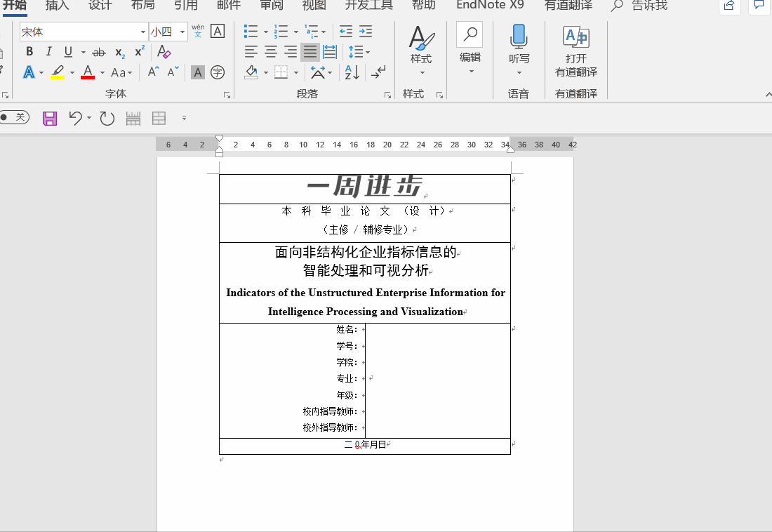772x532 pixels.
Task: Open the phonetic guide (拼音指南) tool
Action: (x=197, y=32)
